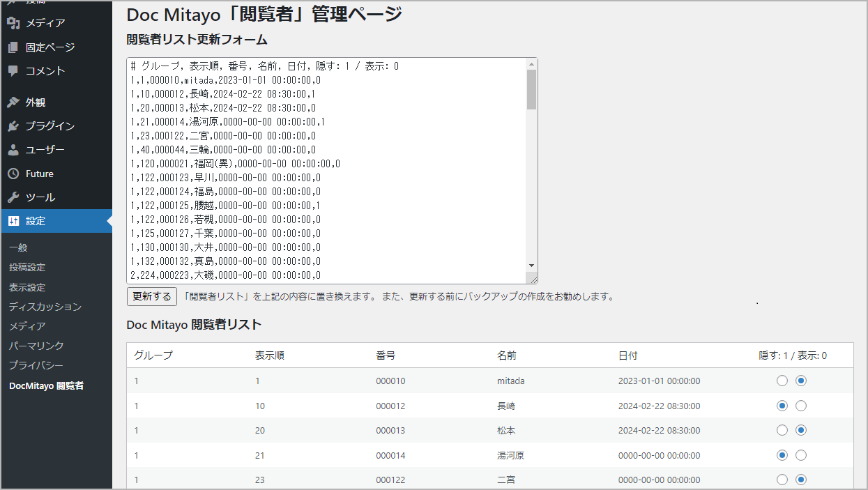Click the 番号 column header
868x490 pixels.
coord(386,355)
